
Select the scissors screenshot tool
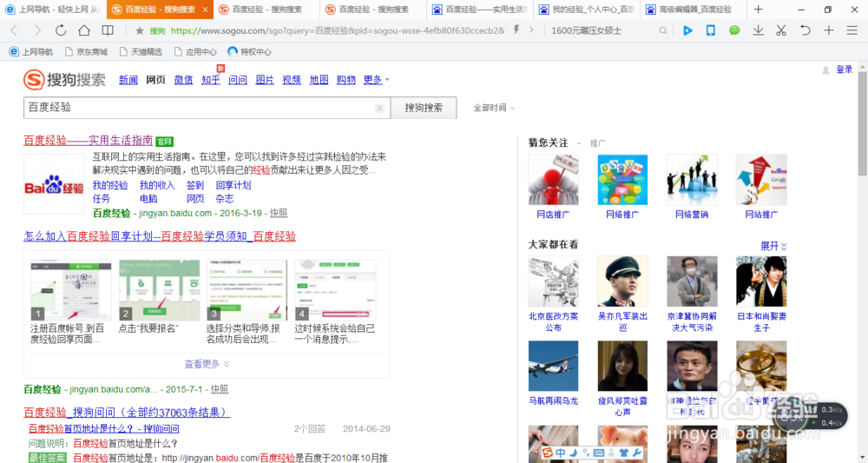781,30
